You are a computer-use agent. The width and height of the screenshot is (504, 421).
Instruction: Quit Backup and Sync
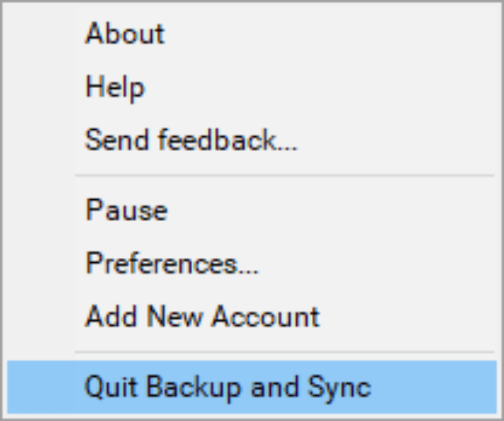pos(228,386)
